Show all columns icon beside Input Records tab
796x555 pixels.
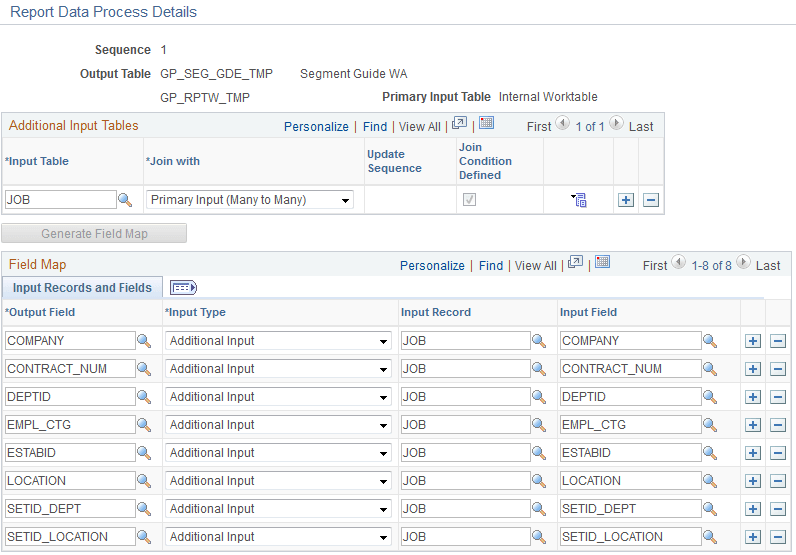coord(183,288)
